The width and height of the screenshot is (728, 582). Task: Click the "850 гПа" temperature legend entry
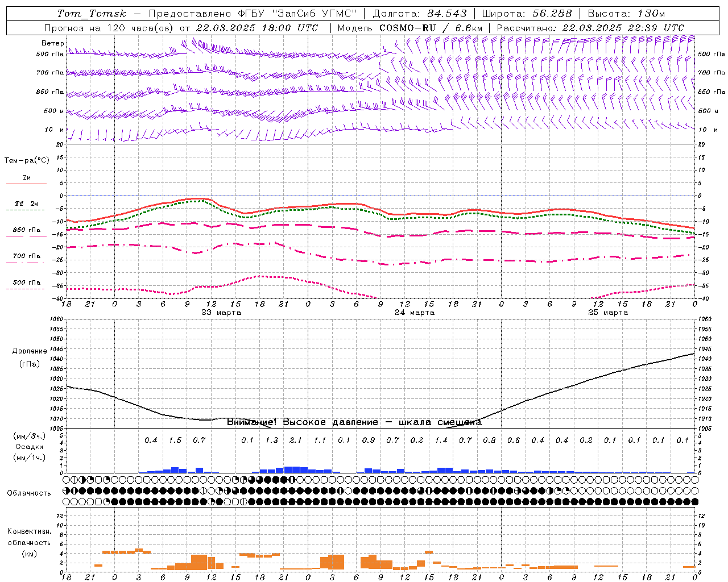tap(27, 230)
